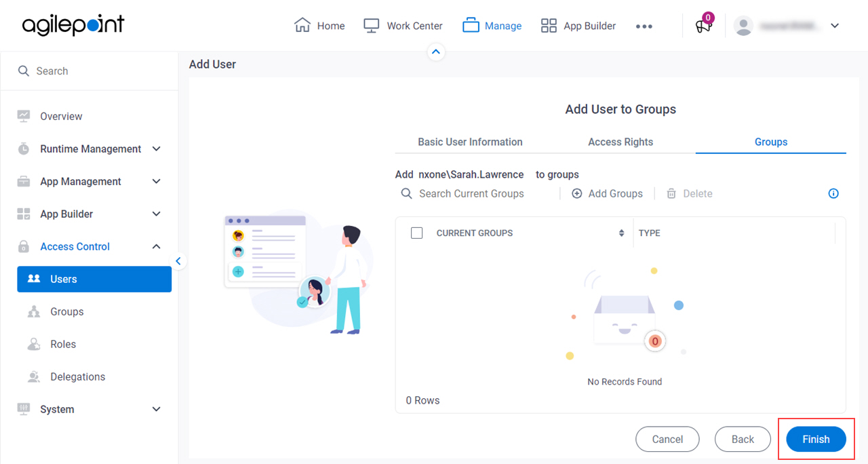Click the Search Current Groups magnifier icon
This screenshot has height=464, width=868.
point(406,193)
